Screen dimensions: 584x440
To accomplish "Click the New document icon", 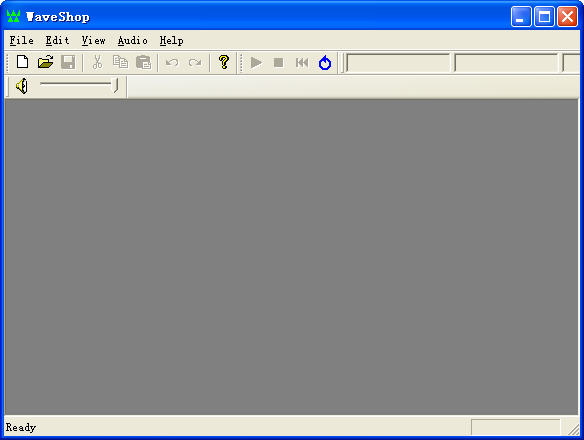I will 23,62.
